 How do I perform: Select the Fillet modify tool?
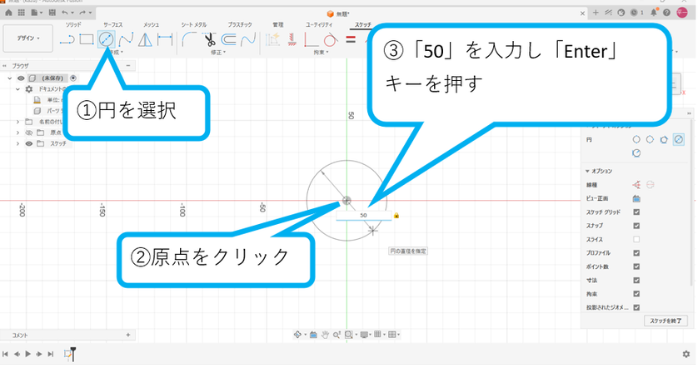coord(189,40)
